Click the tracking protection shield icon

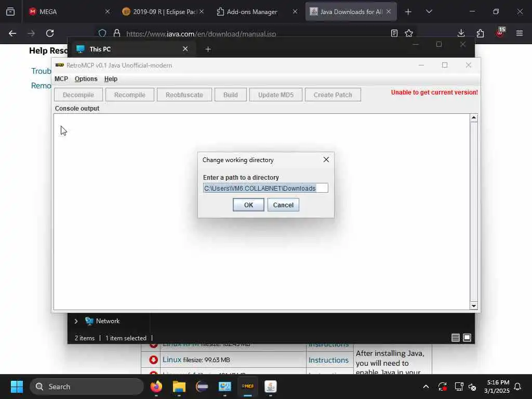[x=102, y=33]
